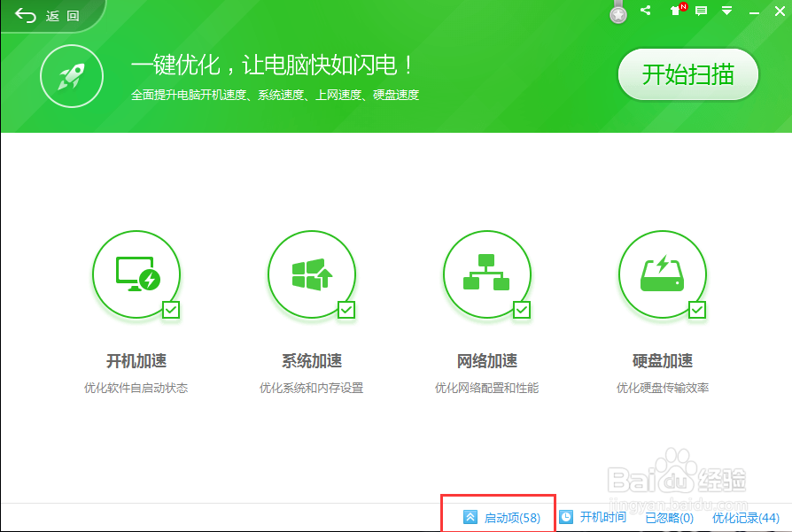792x532 pixels.
Task: Click 优化硬盘传输效率 description text
Action: 662,388
